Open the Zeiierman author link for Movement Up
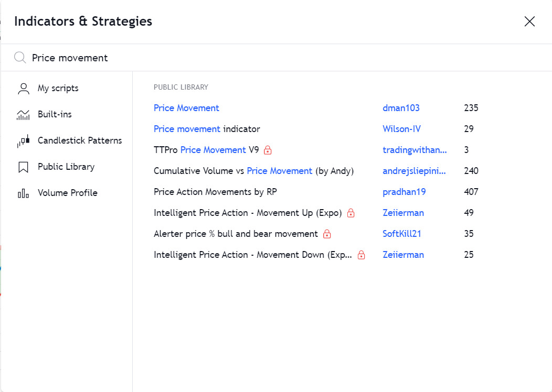 click(403, 213)
